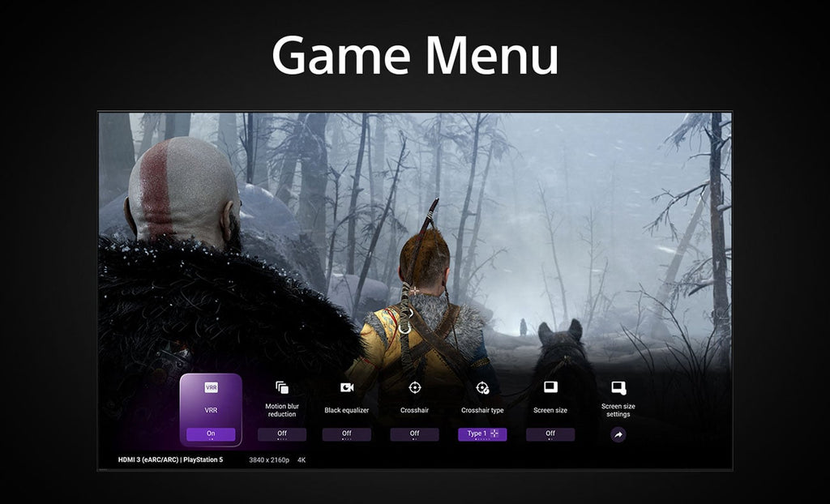Click the Black equalizer camera icon
Image resolution: width=830 pixels, height=504 pixels.
347,387
